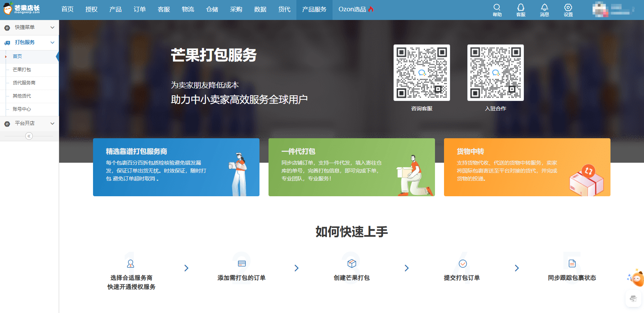Click the 芒果打包服务 banner title

point(214,55)
